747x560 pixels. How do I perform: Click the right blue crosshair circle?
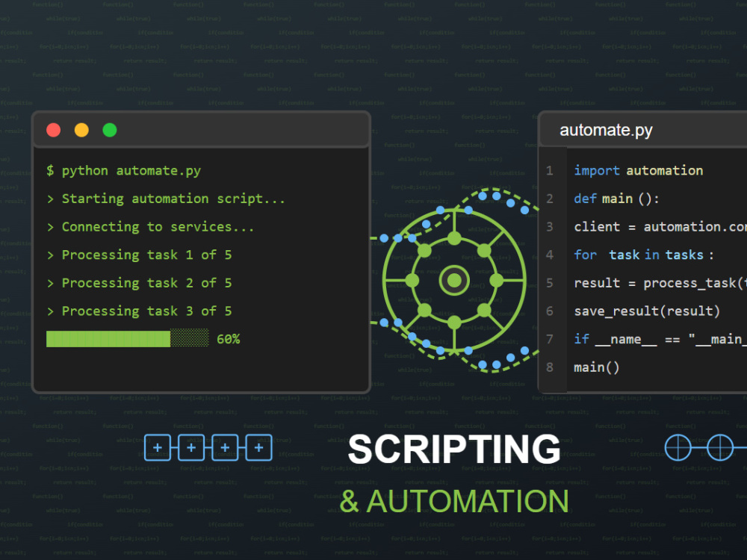(720, 447)
